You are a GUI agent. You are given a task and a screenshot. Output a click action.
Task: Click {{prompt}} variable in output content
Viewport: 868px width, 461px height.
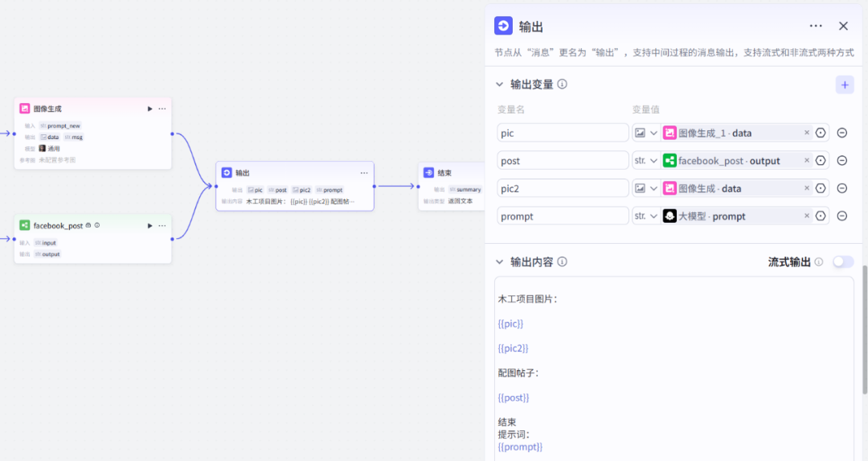coord(520,447)
